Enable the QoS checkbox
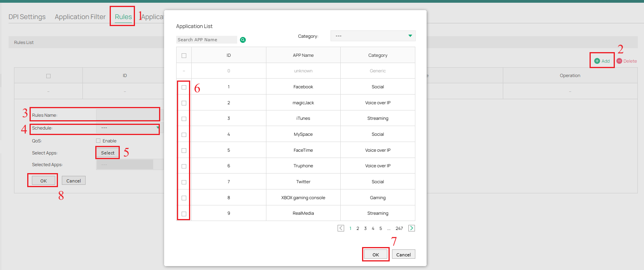Image resolution: width=644 pixels, height=270 pixels. [x=98, y=141]
